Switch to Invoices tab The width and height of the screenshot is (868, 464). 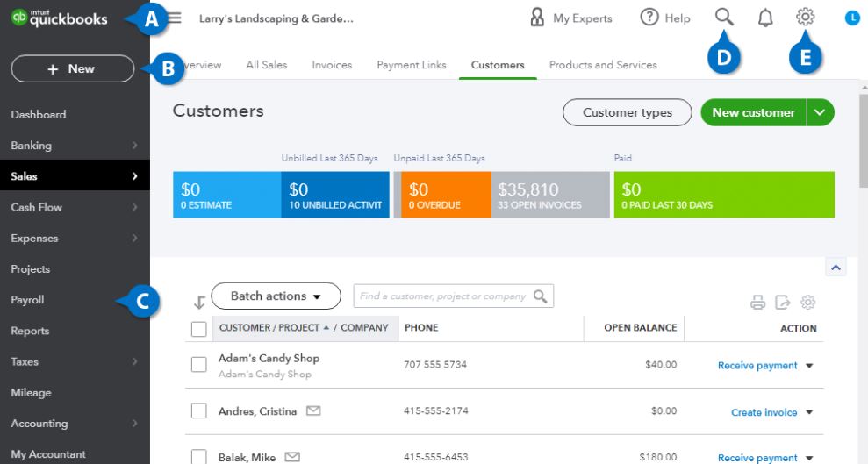click(x=332, y=65)
